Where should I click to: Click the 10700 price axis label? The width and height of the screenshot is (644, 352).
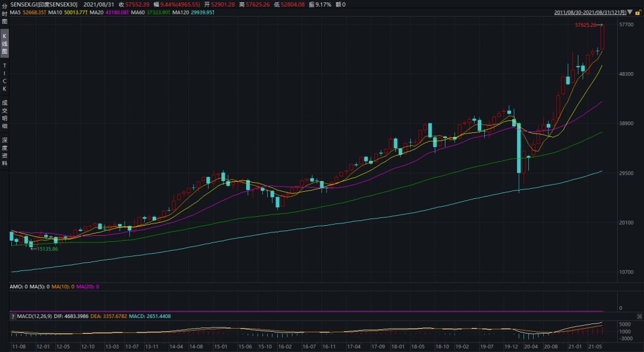click(626, 272)
